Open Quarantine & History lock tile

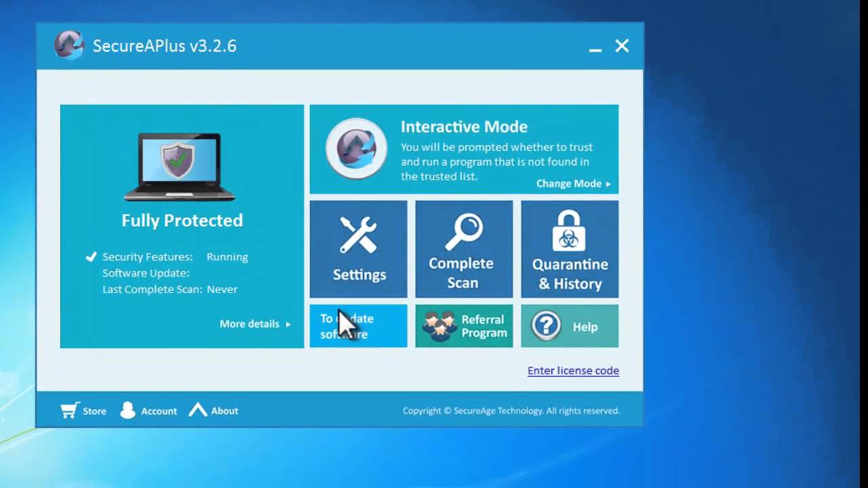(x=570, y=249)
